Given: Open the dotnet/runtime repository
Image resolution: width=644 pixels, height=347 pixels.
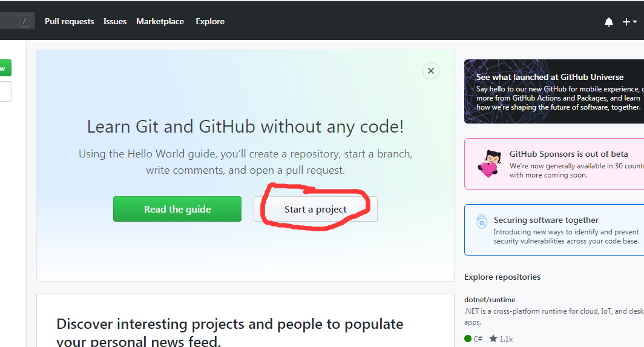Looking at the screenshot, I should point(490,300).
